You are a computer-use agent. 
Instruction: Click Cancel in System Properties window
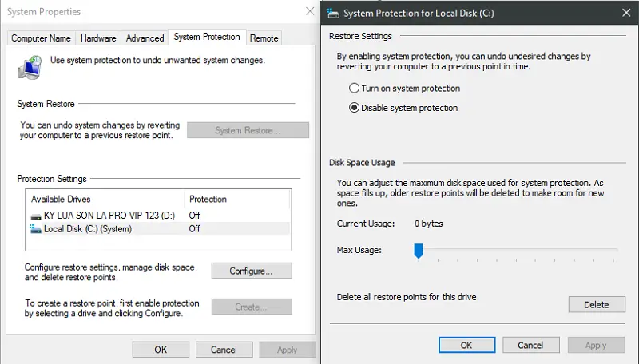click(224, 350)
